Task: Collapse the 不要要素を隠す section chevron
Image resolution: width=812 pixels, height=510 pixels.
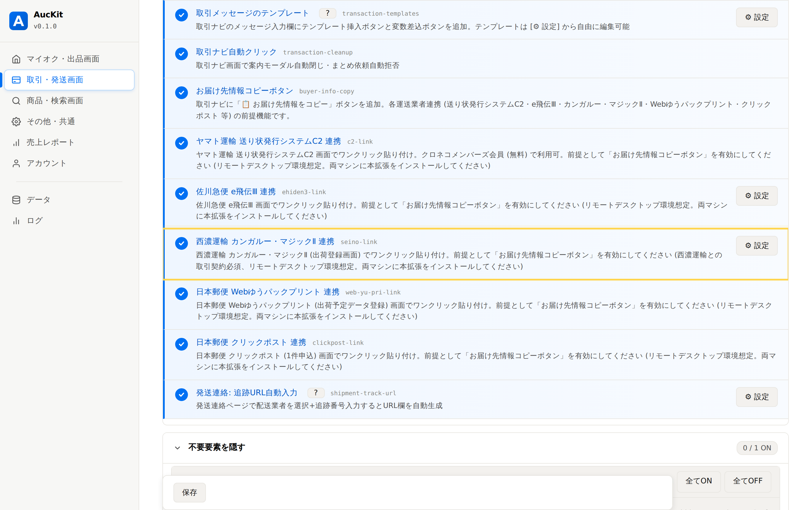Action: click(177, 448)
